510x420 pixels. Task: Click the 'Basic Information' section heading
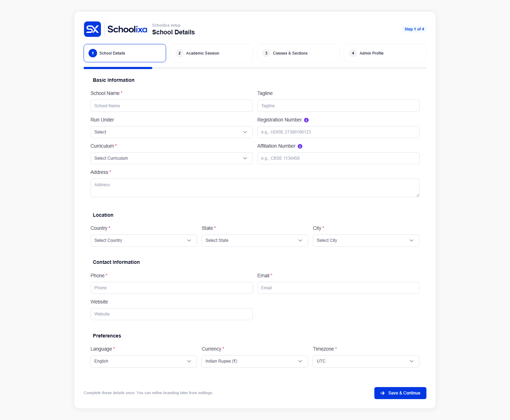pyautogui.click(x=114, y=80)
